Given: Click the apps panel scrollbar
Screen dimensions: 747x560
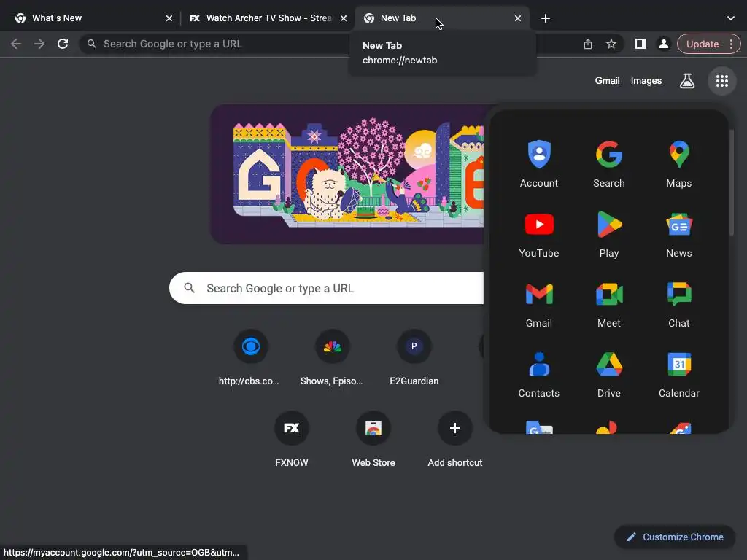Looking at the screenshot, I should [x=731, y=182].
